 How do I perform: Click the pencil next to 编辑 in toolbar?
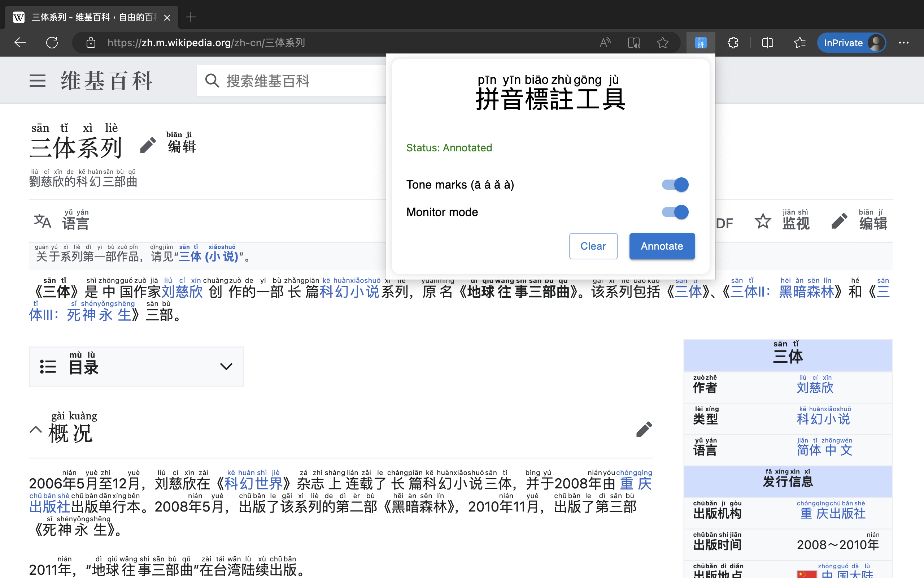pyautogui.click(x=839, y=221)
